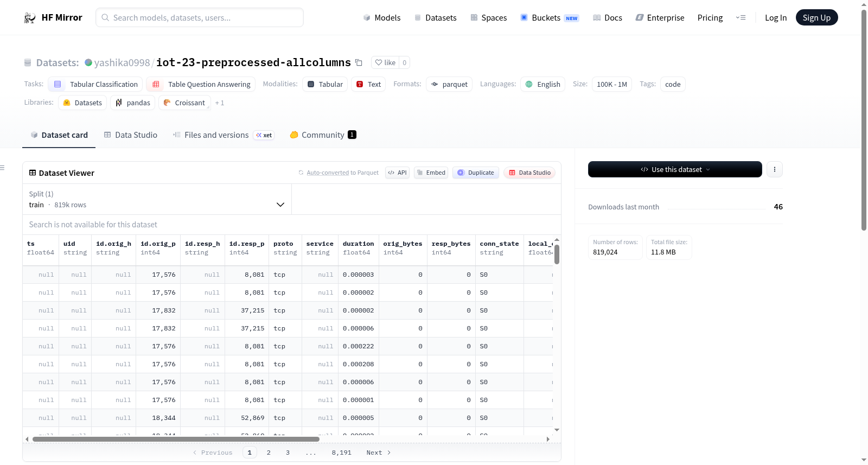Open the API button in Dataset Viewer
Screen dimensions: 868x465
397,173
